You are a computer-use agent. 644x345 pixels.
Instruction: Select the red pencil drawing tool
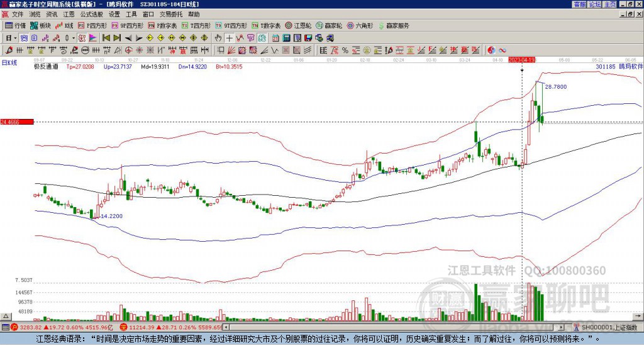(x=8, y=50)
